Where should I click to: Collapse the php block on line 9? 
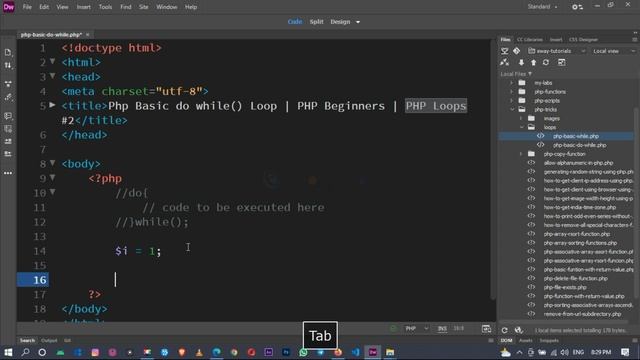(x=52, y=178)
